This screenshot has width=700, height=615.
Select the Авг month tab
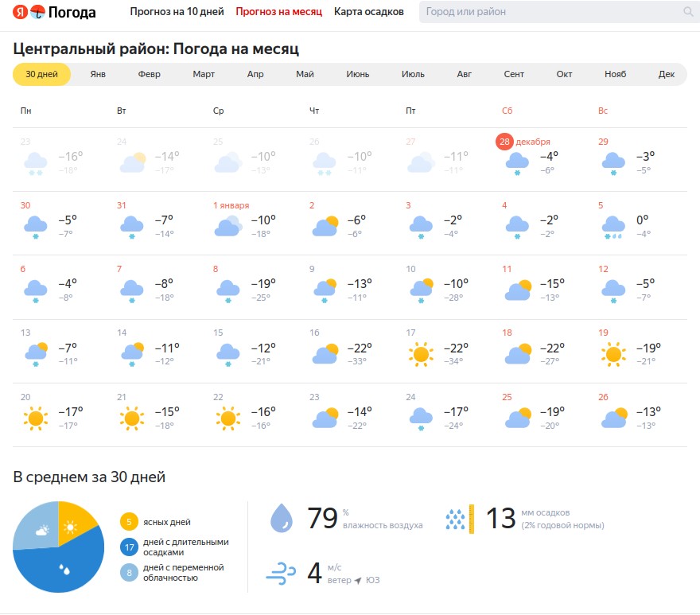[465, 74]
